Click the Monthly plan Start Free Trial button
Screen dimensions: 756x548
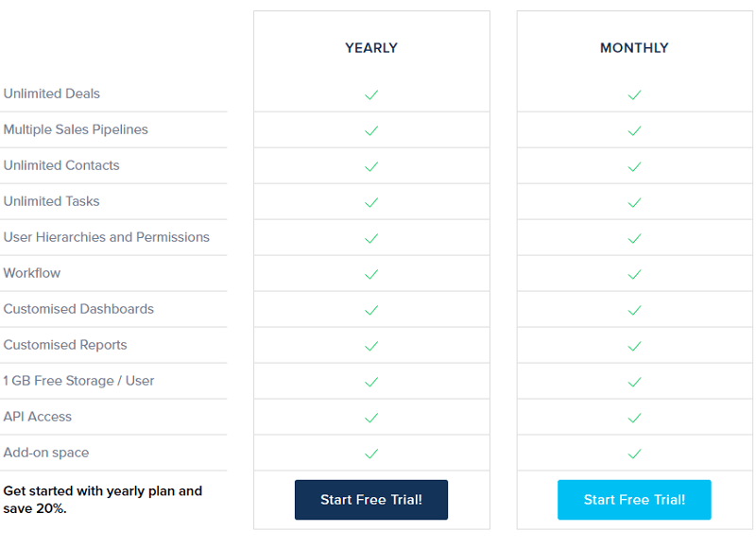[x=634, y=500]
